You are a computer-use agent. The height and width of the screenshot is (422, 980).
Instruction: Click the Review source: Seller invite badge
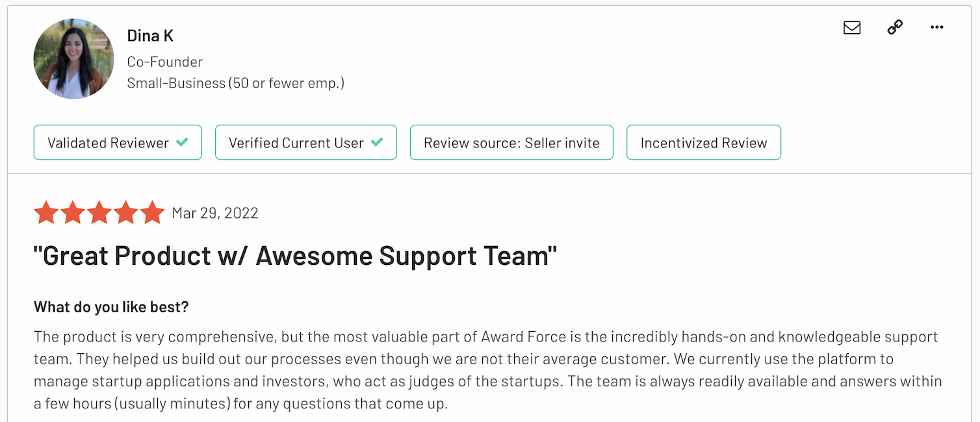(x=511, y=142)
